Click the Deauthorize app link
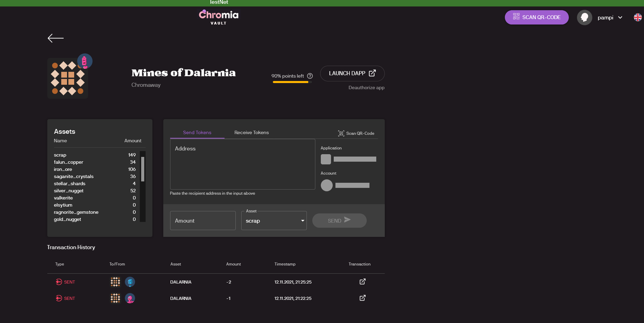The image size is (644, 323). 366,87
